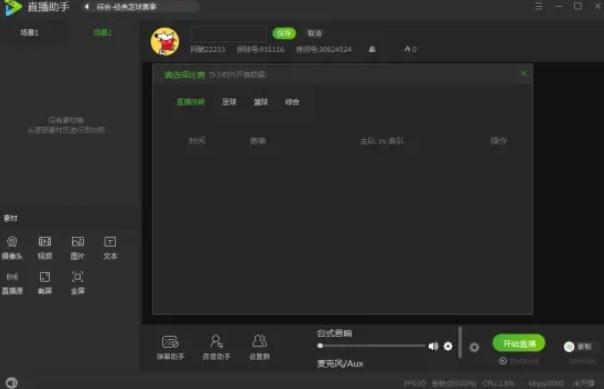Click the stream title input field
This screenshot has height=389, width=604.
pyautogui.click(x=229, y=34)
